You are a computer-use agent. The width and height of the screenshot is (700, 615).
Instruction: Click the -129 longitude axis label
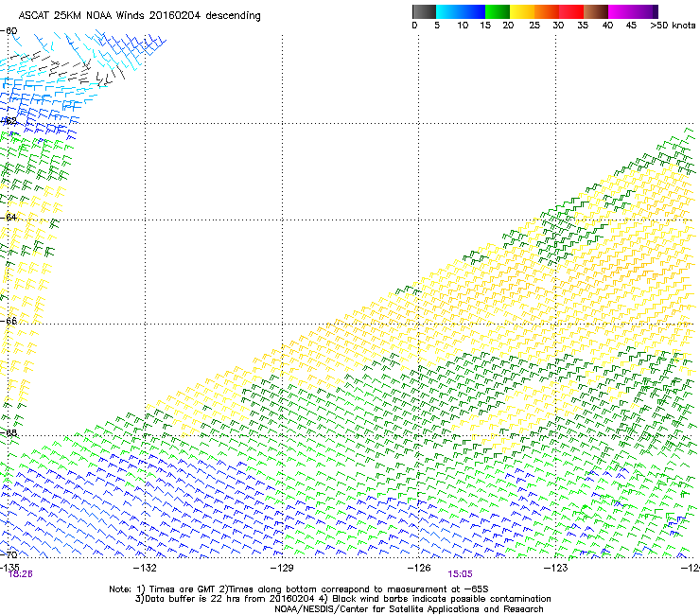pos(282,568)
